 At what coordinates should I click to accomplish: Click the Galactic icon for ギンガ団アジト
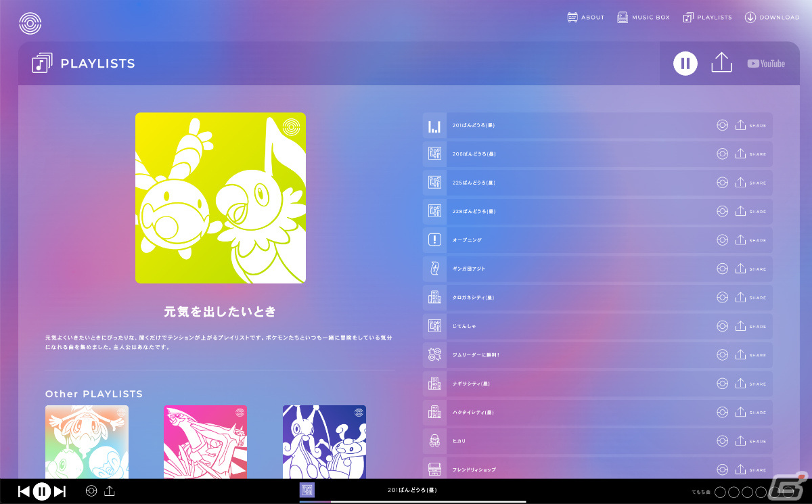click(434, 269)
